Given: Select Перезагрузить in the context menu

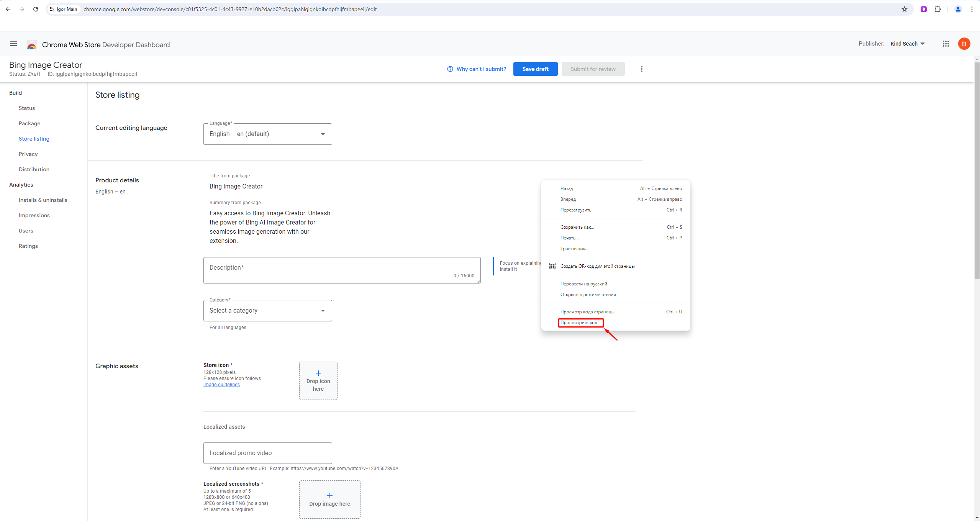Looking at the screenshot, I should [575, 210].
